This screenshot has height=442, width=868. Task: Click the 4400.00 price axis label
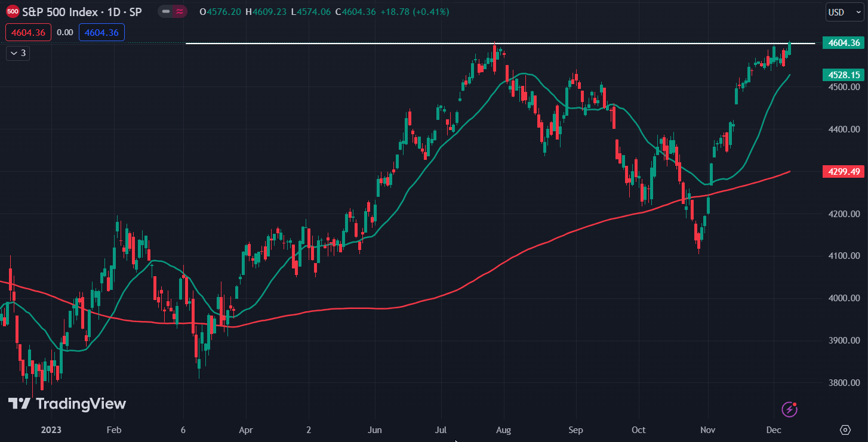[x=845, y=129]
